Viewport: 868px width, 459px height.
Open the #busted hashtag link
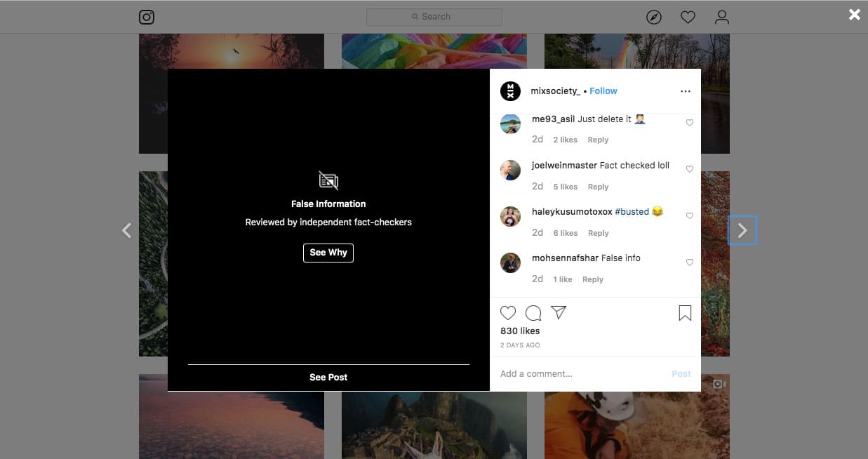(632, 212)
